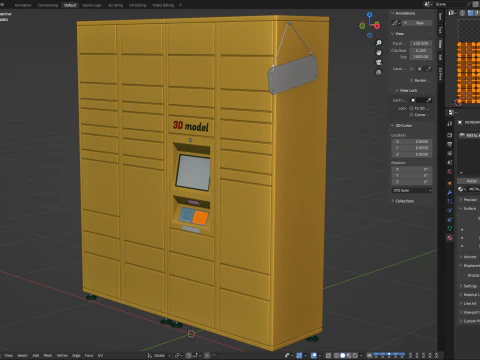Open the World properties tab icon
Screen dimensions: 480x360
450,171
